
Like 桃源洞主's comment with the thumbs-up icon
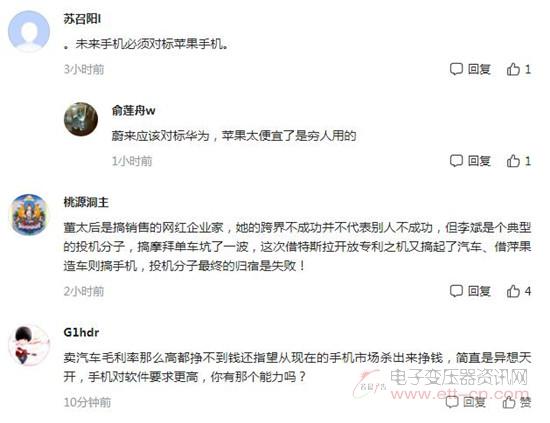(x=513, y=291)
